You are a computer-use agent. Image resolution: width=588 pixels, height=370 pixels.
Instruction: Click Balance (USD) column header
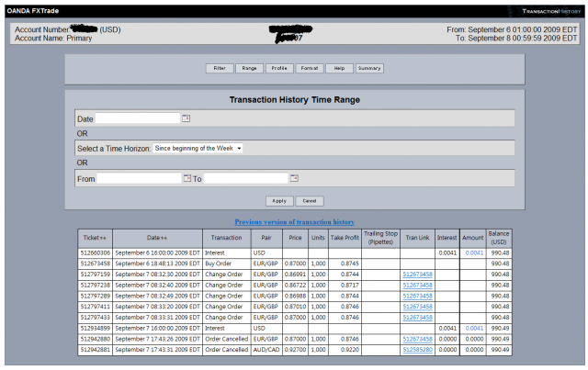click(499, 238)
